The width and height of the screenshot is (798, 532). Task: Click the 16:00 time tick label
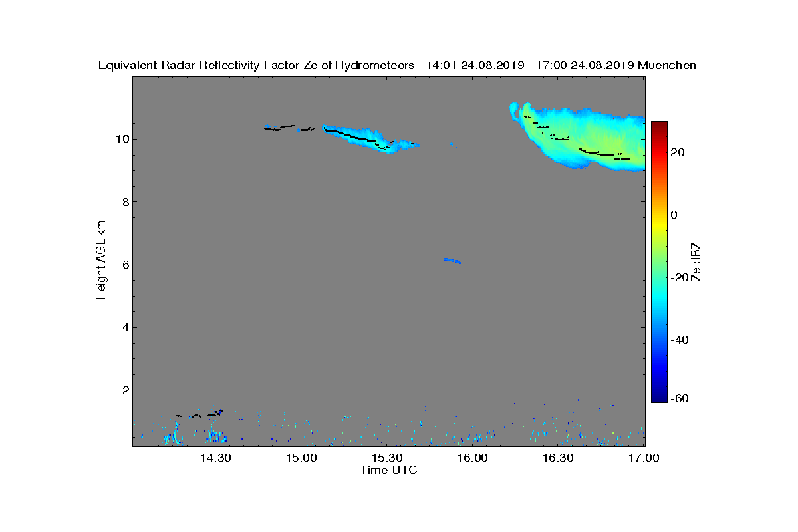473,458
